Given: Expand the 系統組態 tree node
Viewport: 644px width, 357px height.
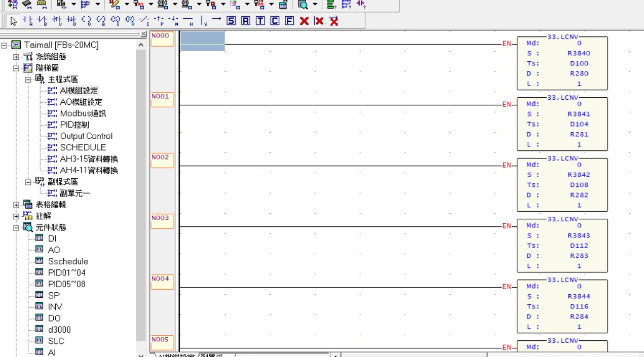Looking at the screenshot, I should coord(16,57).
